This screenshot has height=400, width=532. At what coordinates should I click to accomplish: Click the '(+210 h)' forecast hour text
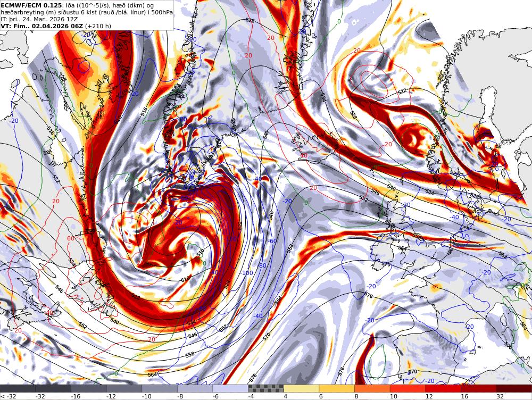98,26
